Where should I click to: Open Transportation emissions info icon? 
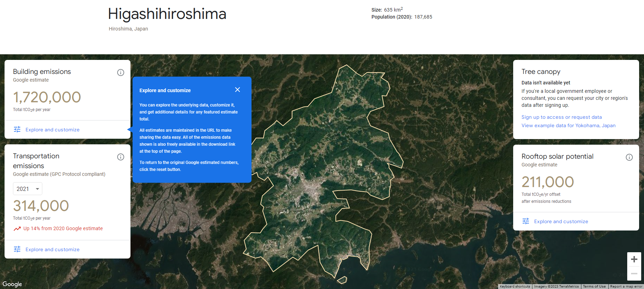pyautogui.click(x=121, y=157)
